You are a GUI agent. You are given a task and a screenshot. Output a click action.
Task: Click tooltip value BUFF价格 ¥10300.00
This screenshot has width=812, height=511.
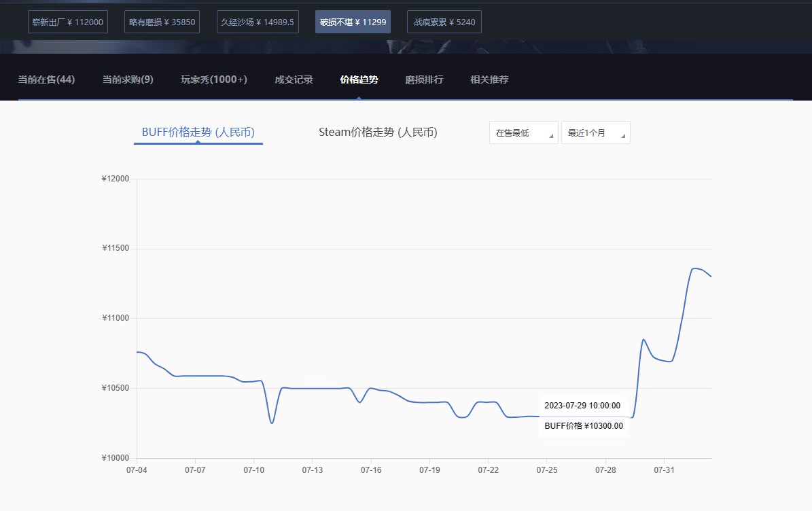(584, 426)
